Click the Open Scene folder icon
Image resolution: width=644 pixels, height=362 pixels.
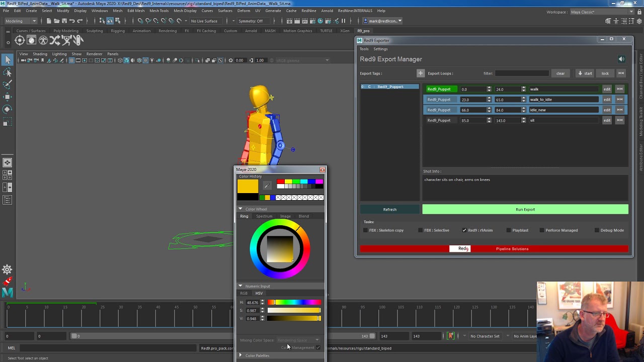pyautogui.click(x=56, y=21)
